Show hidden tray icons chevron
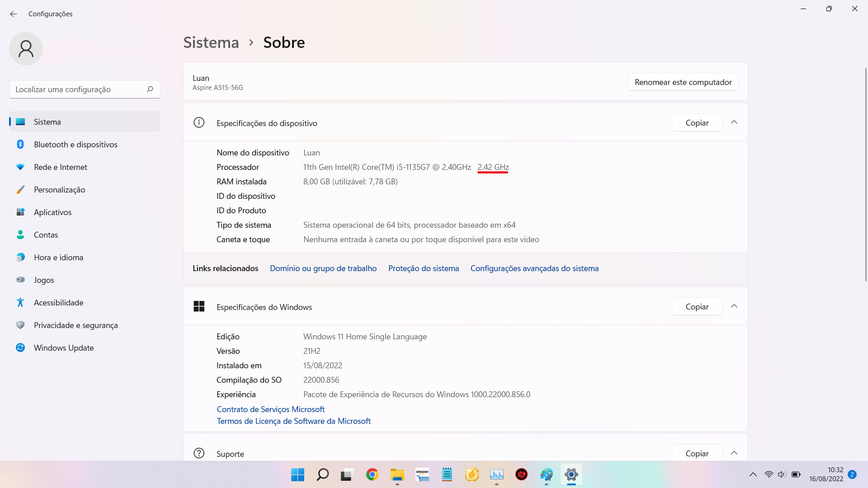The width and height of the screenshot is (868, 488). click(x=753, y=474)
